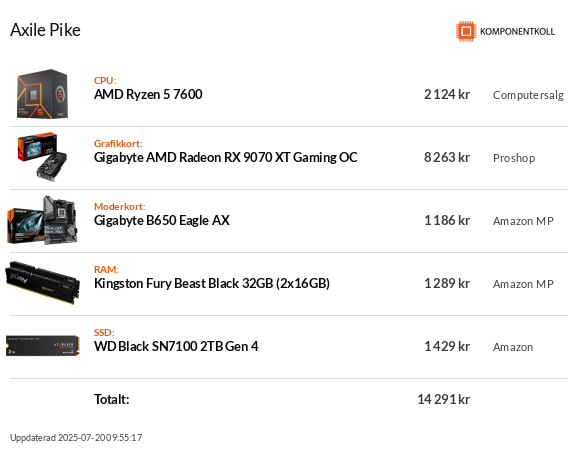577x451 pixels.
Task: Open Gigabyte AMD Radeon RX 9070 XT Gaming OC
Action: [226, 157]
